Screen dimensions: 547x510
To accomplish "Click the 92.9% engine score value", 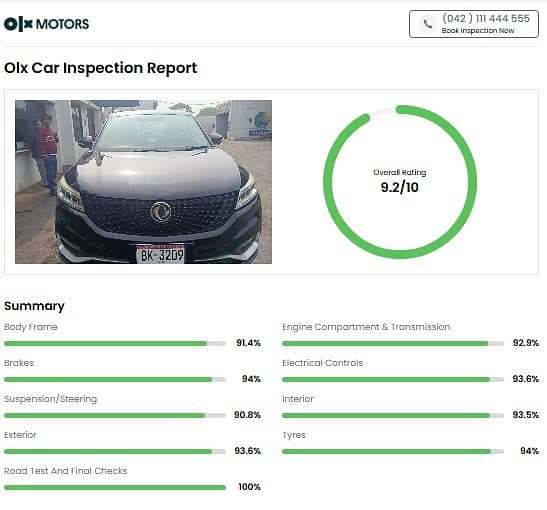I will pyautogui.click(x=526, y=343).
